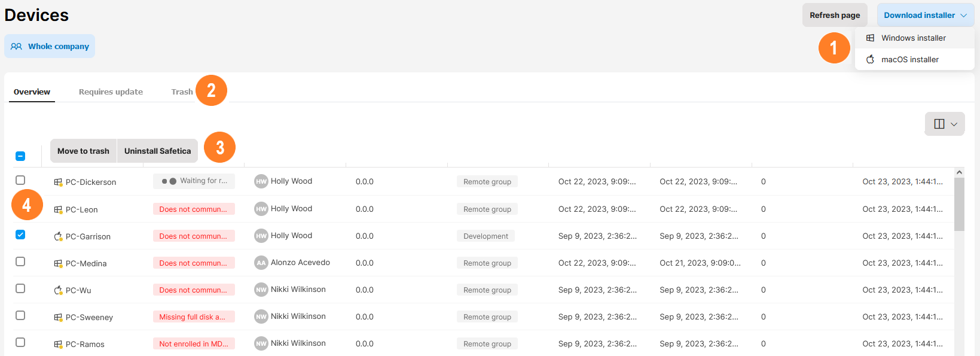Click the Apple logo in macOS installer item
980x356 pixels.
[x=870, y=59]
